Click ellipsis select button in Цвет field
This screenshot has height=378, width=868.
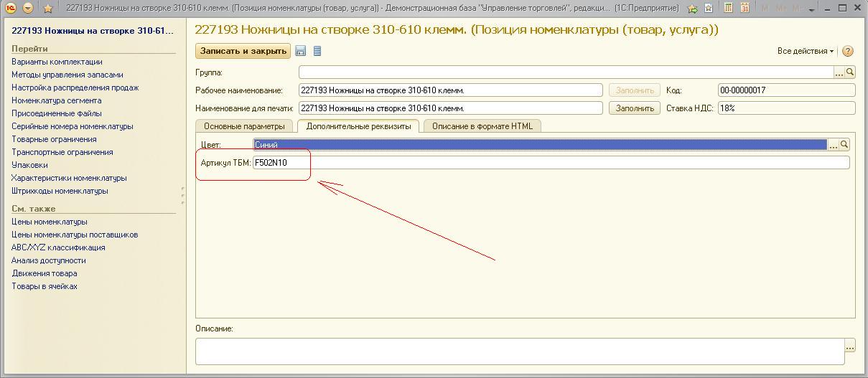[833, 144]
